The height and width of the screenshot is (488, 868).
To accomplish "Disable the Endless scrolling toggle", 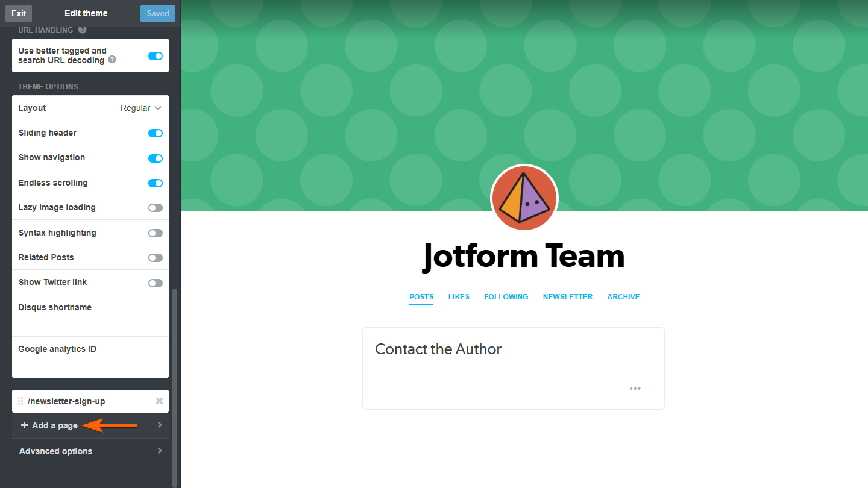I will [x=156, y=183].
